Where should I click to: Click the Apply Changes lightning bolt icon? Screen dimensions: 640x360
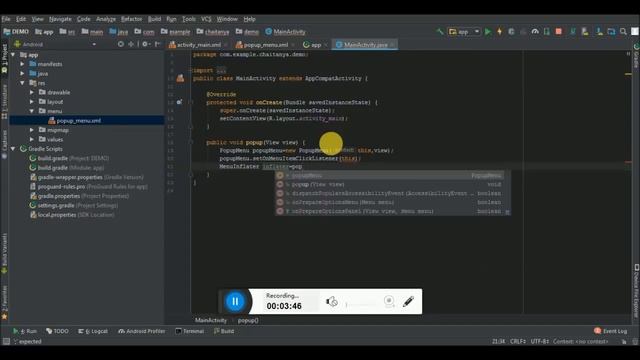pos(499,31)
